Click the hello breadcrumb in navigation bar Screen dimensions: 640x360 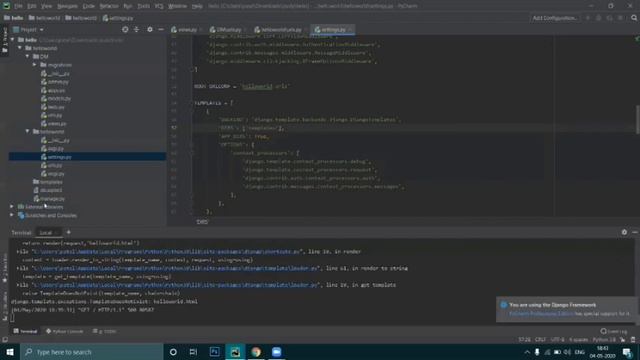click(x=13, y=18)
